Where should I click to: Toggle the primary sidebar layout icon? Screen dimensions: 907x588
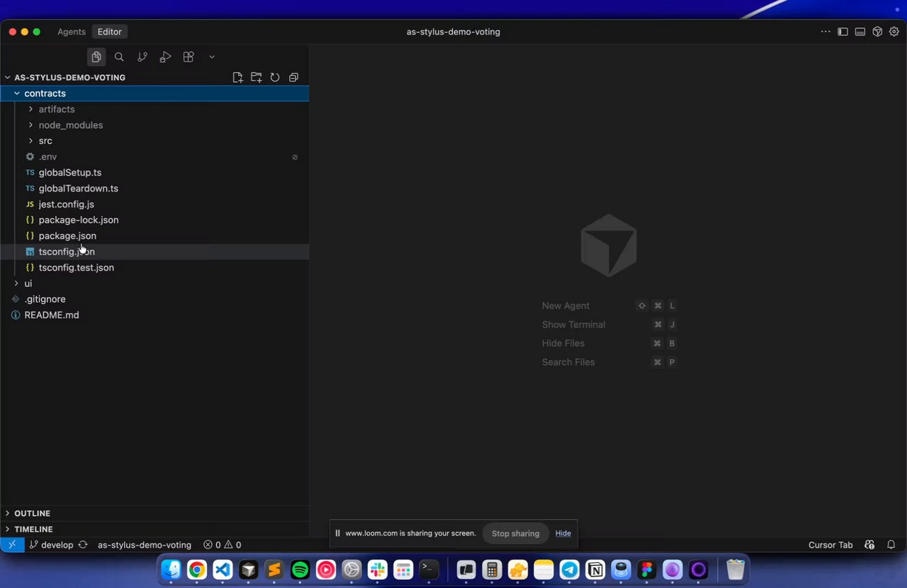pyautogui.click(x=843, y=32)
